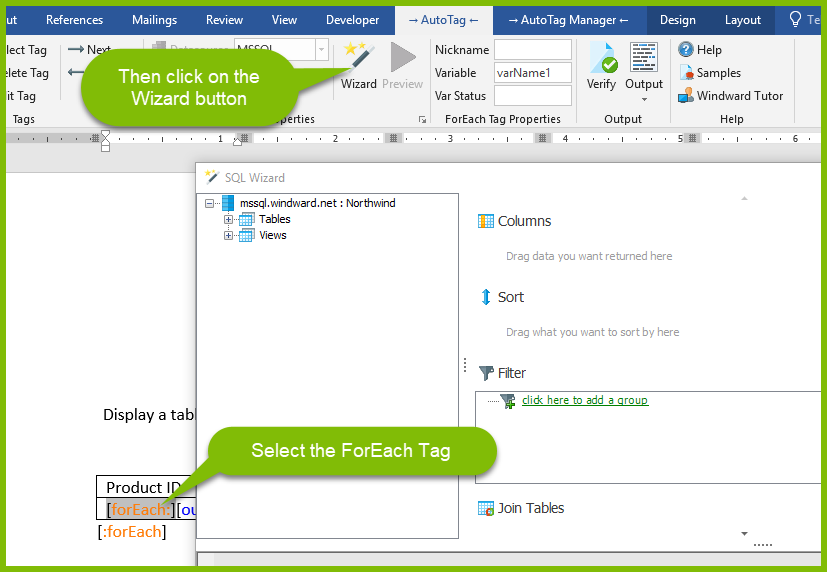Open the Developer ribbon tab
The height and width of the screenshot is (572, 827).
[x=352, y=20]
